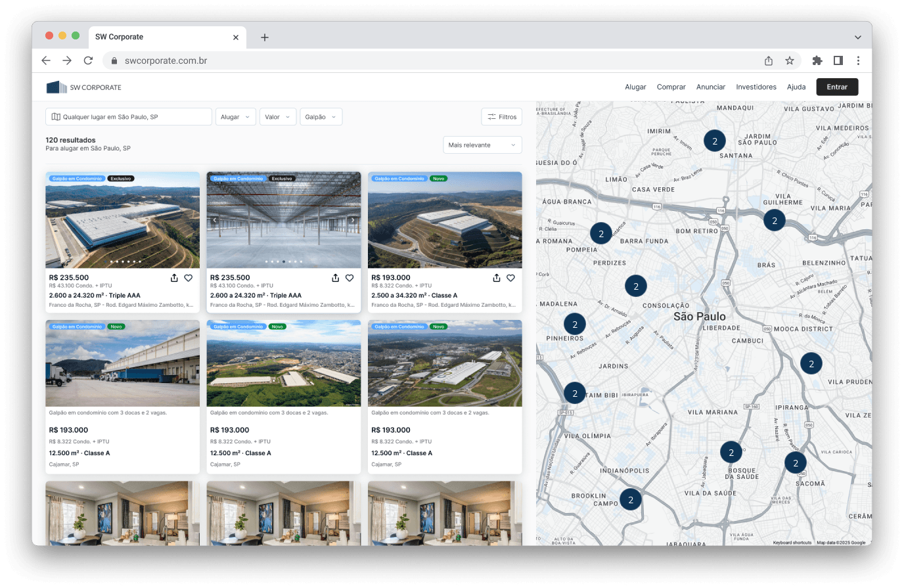
Task: Open browser side panel icon
Action: point(838,60)
